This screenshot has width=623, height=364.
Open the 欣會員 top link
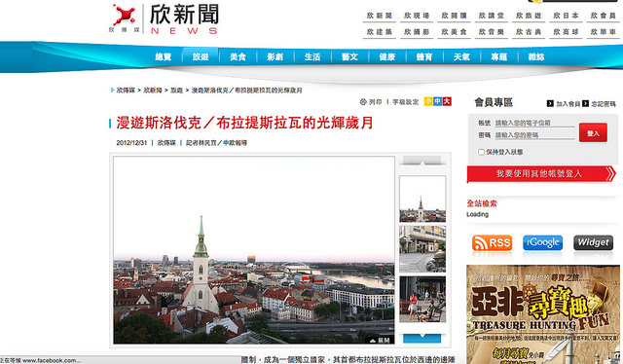click(x=603, y=16)
